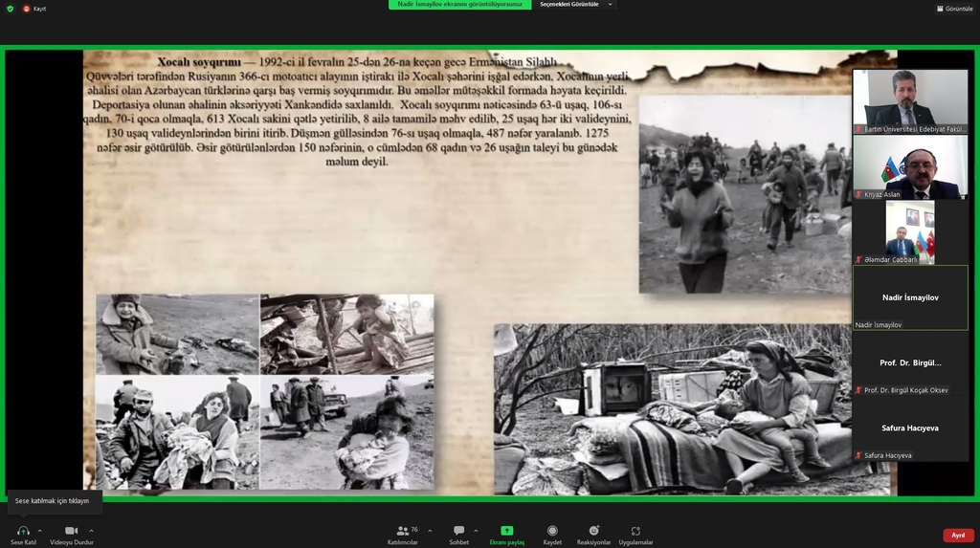Start sharing with Ekranı paylaş icon
The width and height of the screenshot is (980, 548).
click(506, 531)
